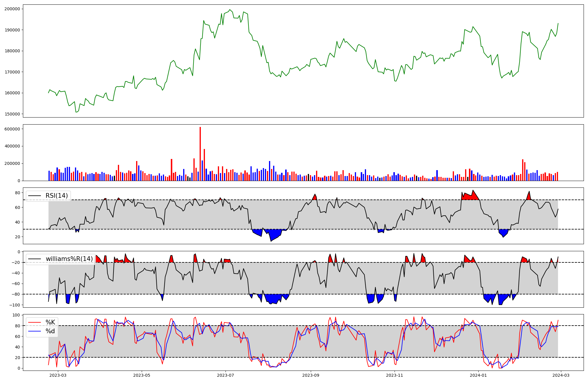Viewport: 588px width, 382px height.
Task: Click the 600000 volume axis tick label
Action: coord(12,129)
